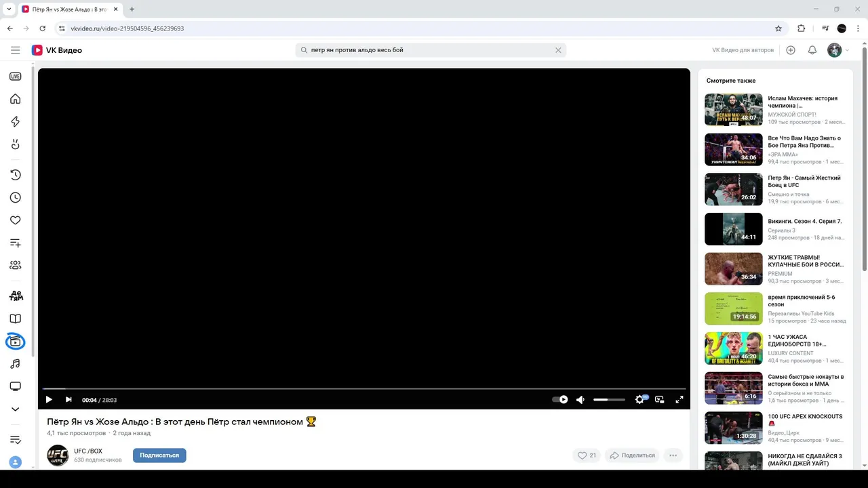
Task: Adjust the player volume slider
Action: tap(609, 400)
